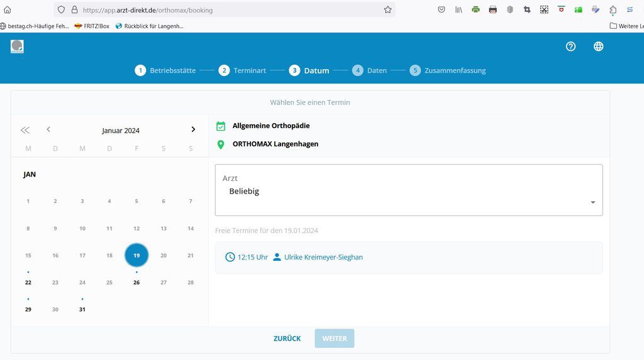Bookmark this page with the star icon
644x360 pixels.
[387, 10]
